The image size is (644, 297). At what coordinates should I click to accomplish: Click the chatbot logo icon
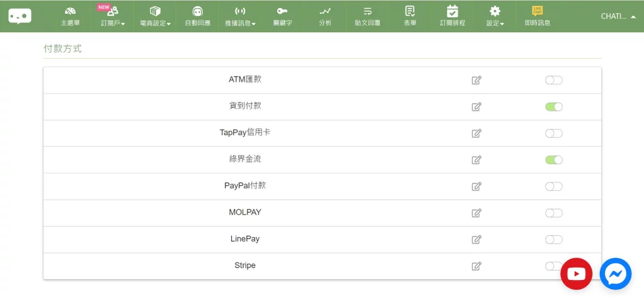pos(20,16)
